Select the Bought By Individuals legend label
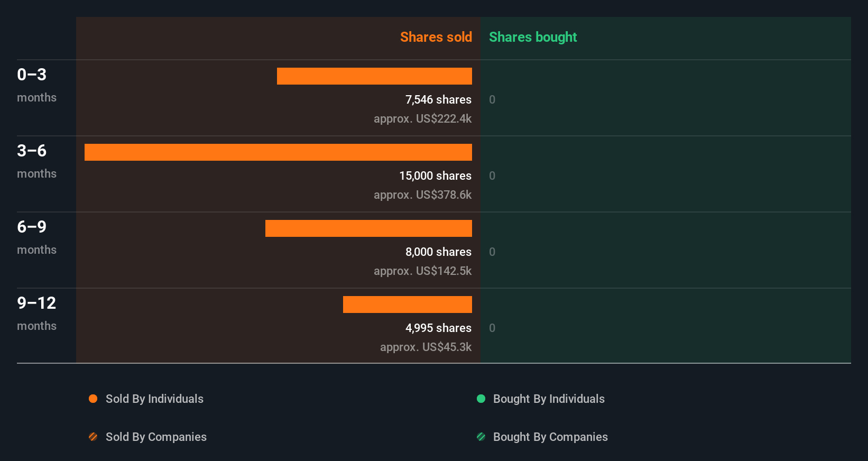The width and height of the screenshot is (868, 461). coord(549,399)
